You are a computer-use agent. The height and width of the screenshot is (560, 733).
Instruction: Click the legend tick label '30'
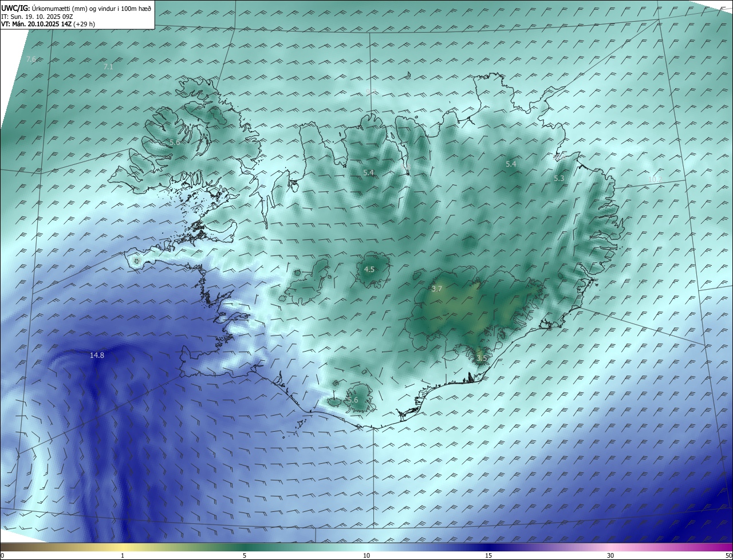[610, 555]
